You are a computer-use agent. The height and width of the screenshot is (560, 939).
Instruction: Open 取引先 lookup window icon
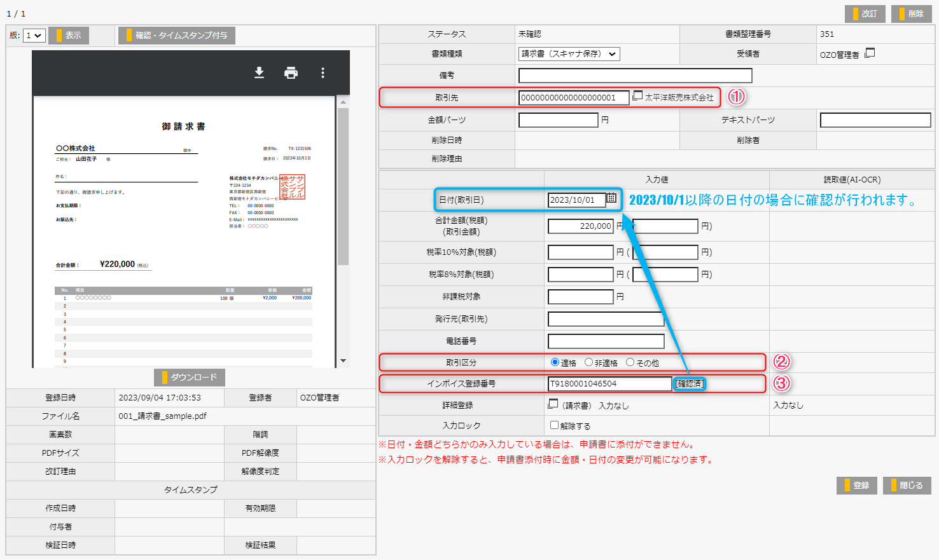(637, 96)
